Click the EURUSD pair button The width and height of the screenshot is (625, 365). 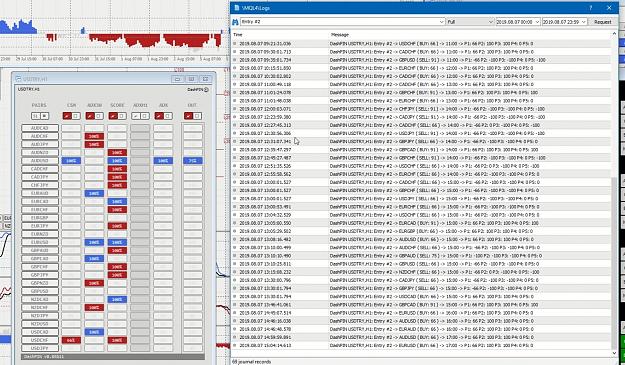(x=40, y=242)
